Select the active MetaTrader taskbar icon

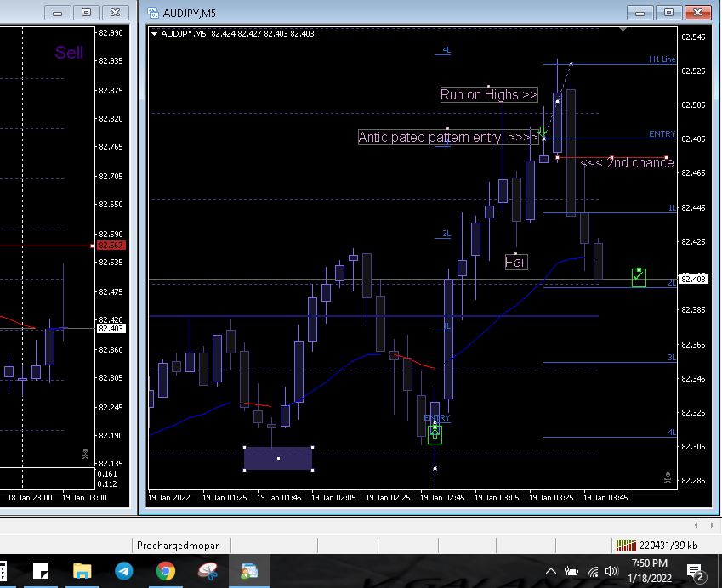[249, 571]
